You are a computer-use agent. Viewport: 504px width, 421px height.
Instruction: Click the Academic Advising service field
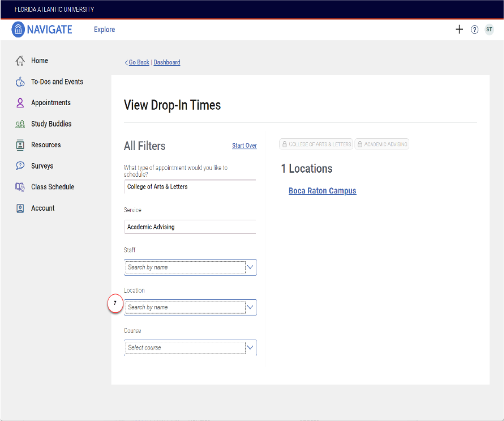pos(190,227)
